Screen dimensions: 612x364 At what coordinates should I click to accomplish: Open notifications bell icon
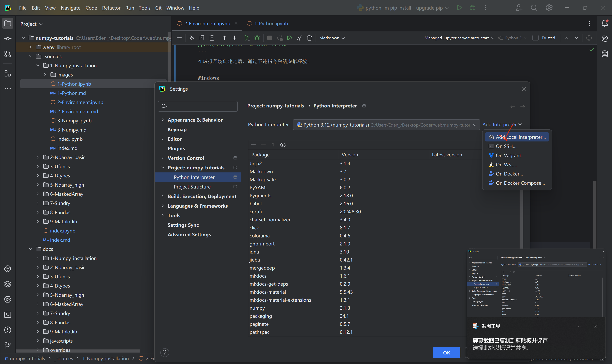605,23
